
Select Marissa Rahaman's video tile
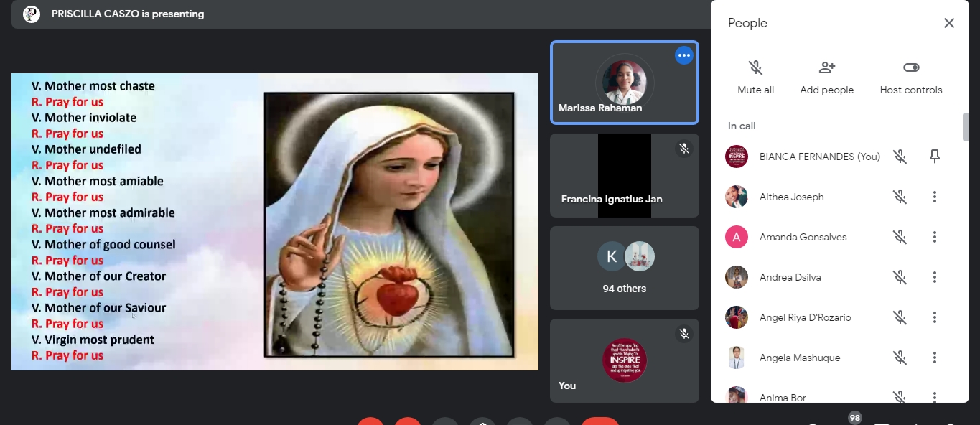pos(625,83)
